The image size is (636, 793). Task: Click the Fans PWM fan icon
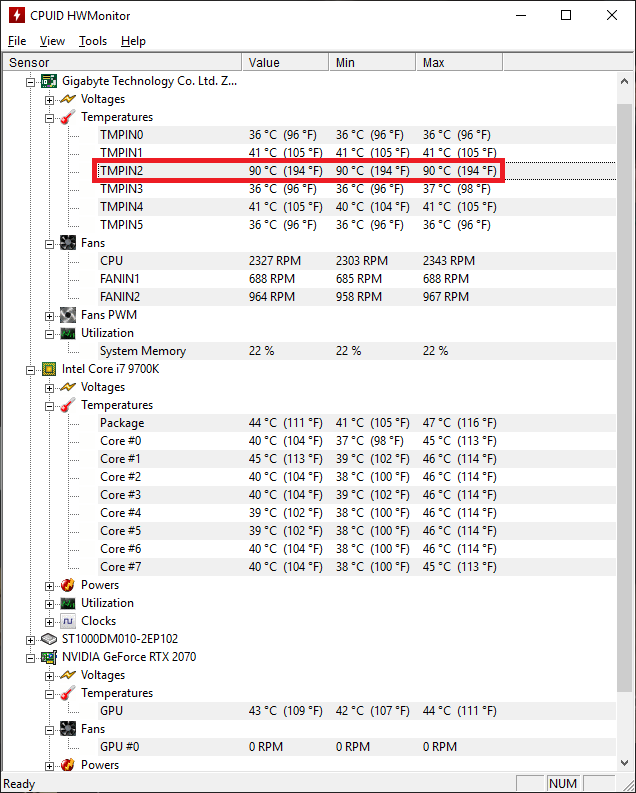[68, 315]
